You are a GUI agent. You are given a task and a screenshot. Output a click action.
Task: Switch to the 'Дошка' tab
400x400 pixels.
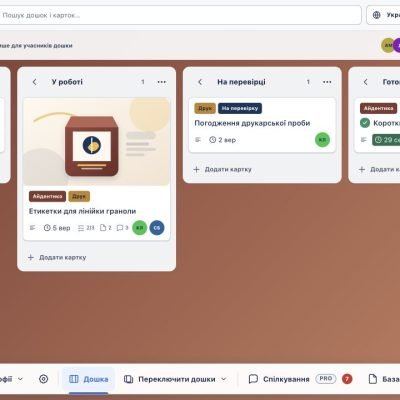[x=89, y=379]
